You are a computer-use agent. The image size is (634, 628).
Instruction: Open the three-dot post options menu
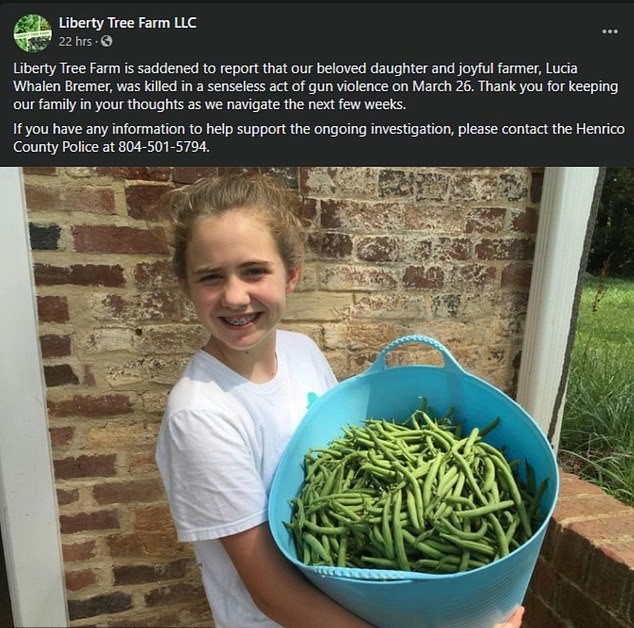pos(609,31)
